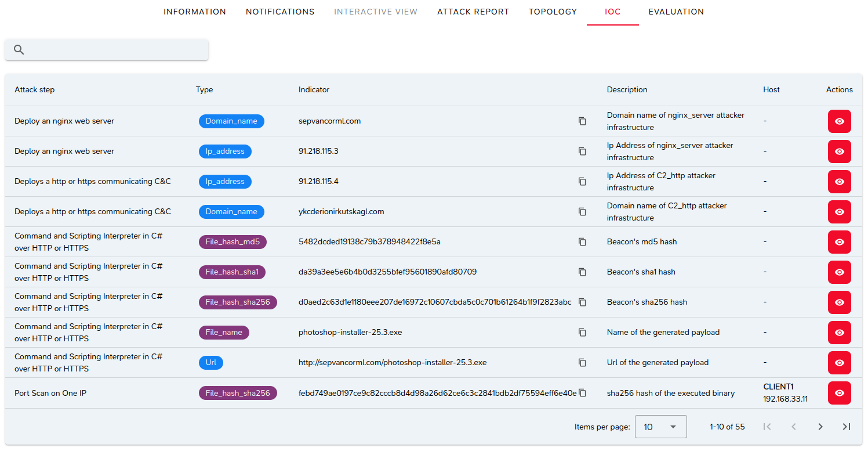The height and width of the screenshot is (451, 868).
Task: Open the Attack Report tab
Action: coord(473,12)
